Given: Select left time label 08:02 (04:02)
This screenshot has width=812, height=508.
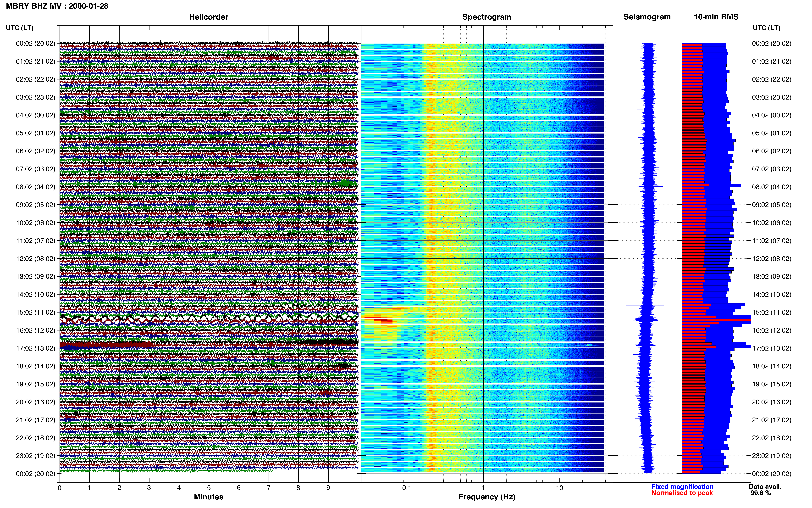Looking at the screenshot, I should tap(36, 187).
